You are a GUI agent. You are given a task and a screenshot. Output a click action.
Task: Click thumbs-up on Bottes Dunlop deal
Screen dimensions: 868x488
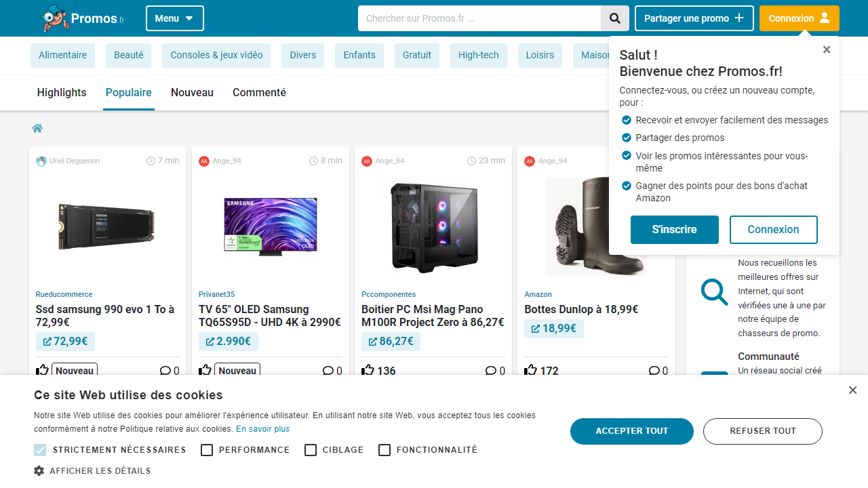pos(531,370)
